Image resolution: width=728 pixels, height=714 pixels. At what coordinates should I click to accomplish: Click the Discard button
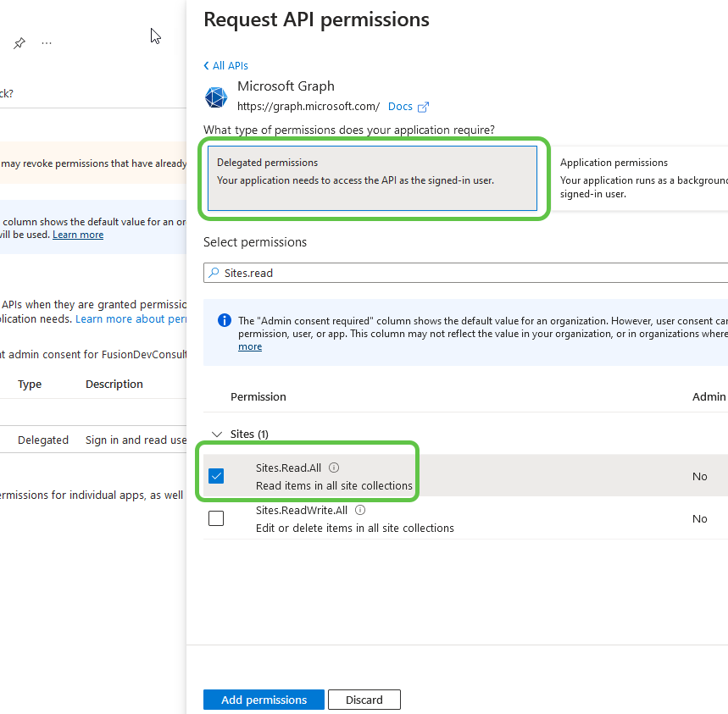point(364,700)
